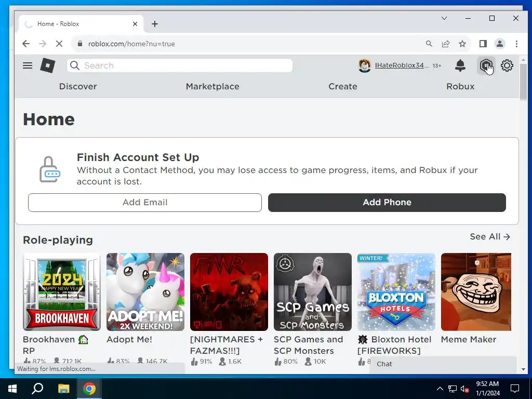This screenshot has width=532, height=399.
Task: Click the user avatar headshot icon
Action: 364,65
